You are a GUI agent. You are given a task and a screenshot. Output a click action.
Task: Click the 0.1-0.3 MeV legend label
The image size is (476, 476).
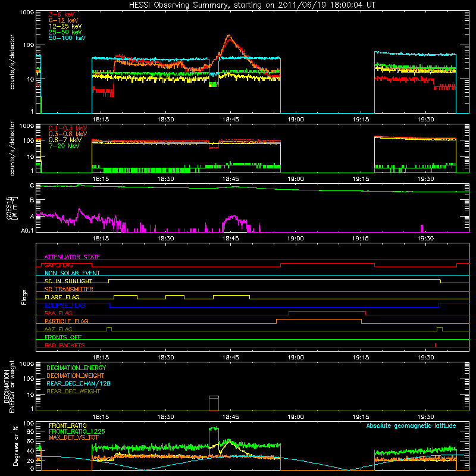coord(68,128)
